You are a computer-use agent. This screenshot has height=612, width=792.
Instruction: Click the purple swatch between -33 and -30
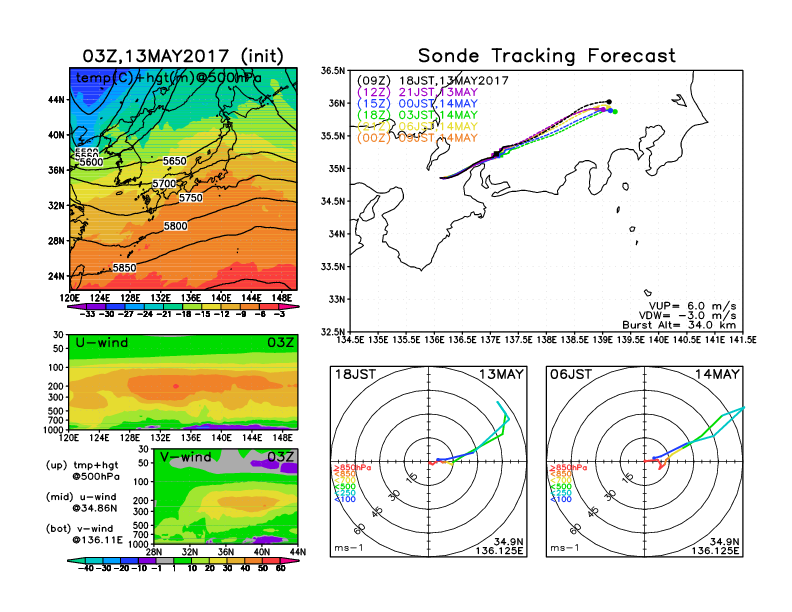click(96, 307)
